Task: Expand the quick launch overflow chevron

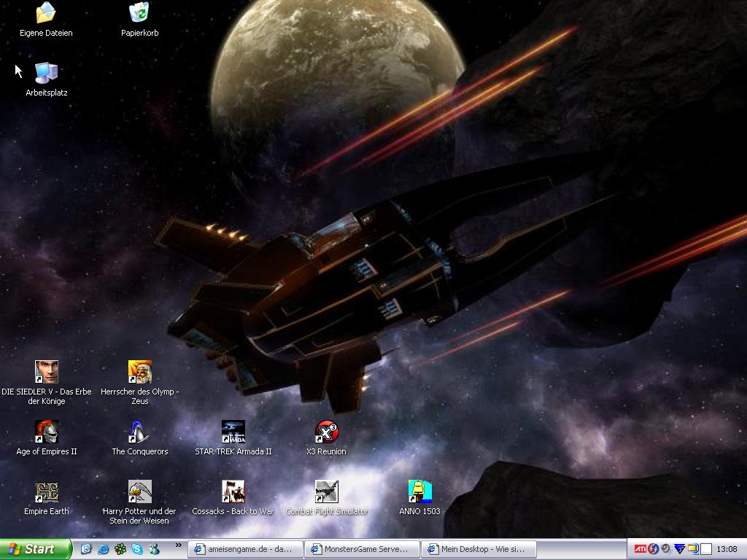Action: (x=178, y=545)
